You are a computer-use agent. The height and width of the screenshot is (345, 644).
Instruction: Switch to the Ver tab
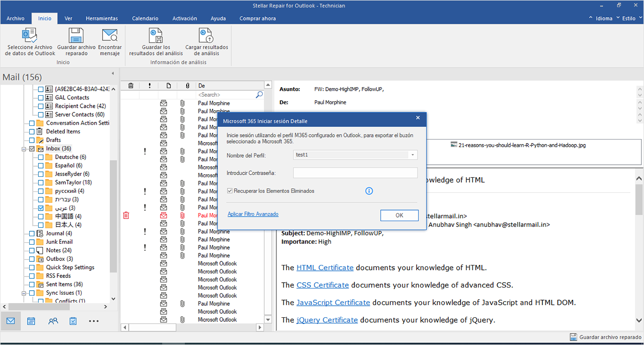(x=68, y=19)
